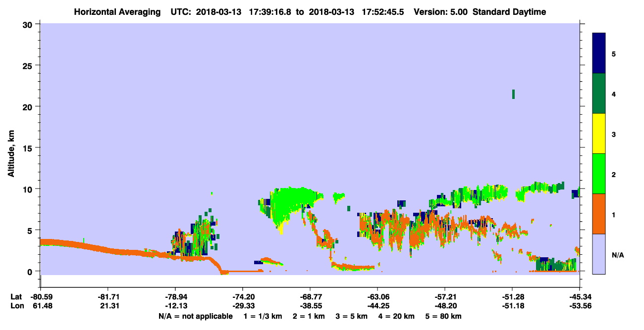Click the bright green 2 colorbar segment

click(x=599, y=174)
